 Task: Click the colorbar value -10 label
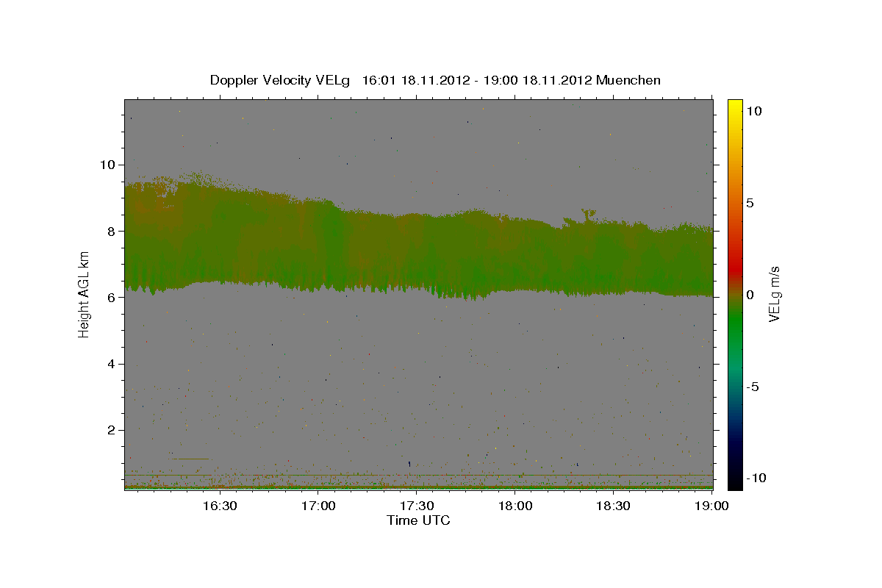click(x=756, y=478)
